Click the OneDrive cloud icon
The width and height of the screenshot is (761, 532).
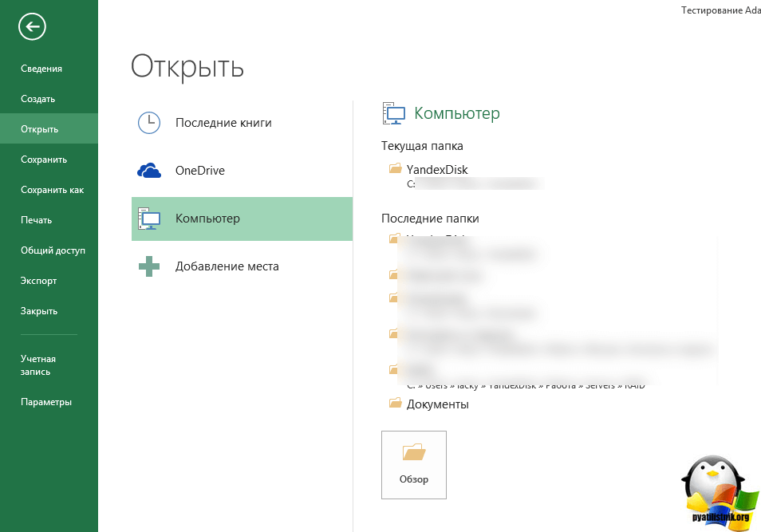tap(149, 171)
